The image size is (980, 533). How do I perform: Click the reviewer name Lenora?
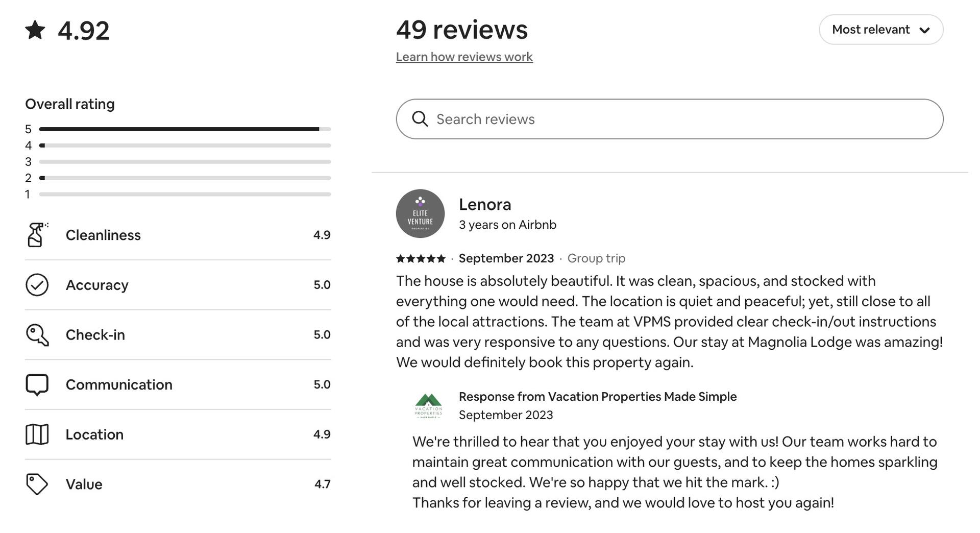[x=484, y=204]
